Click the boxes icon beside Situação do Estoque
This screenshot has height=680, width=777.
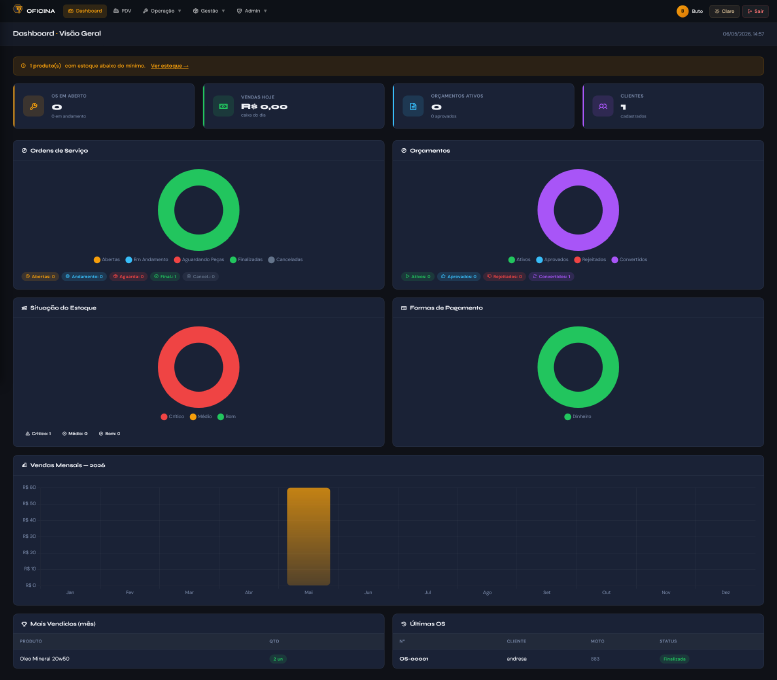24,308
